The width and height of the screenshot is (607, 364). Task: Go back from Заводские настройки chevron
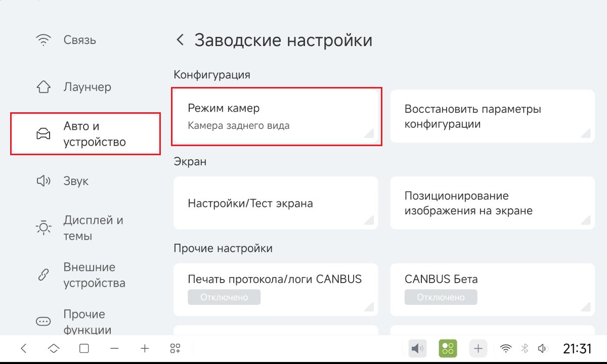pyautogui.click(x=180, y=40)
